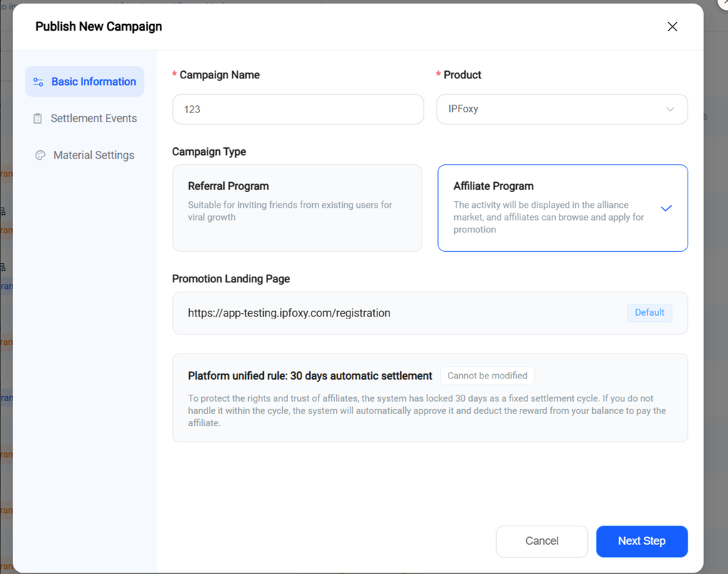Screen dimensions: 728x574
Task: Click the Basic Information sliders icon
Action: [x=38, y=82]
